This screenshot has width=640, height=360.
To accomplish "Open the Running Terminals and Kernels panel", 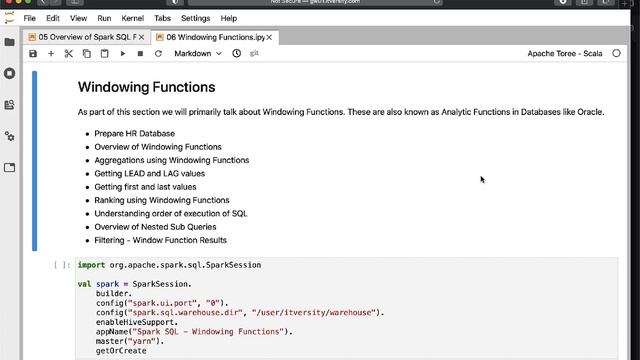I will (9, 73).
